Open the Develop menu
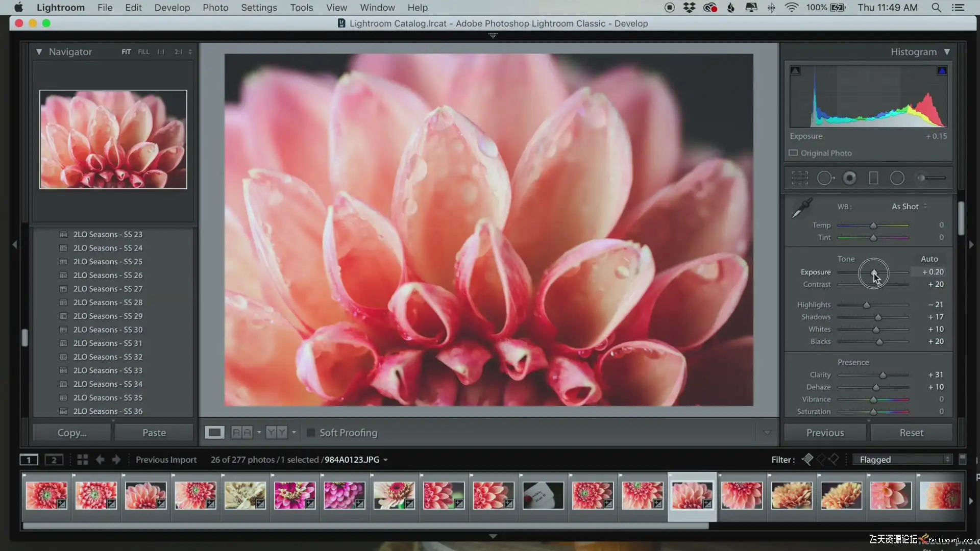The image size is (980, 551). [x=172, y=8]
